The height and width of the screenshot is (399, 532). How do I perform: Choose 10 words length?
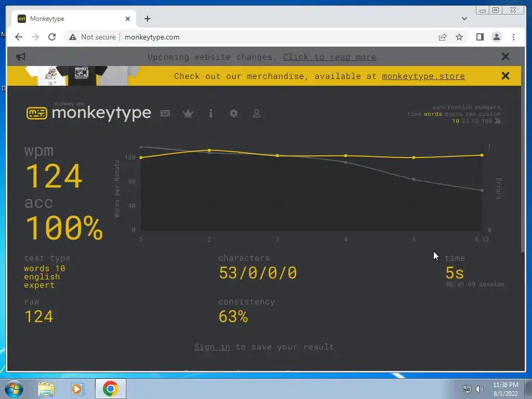point(456,121)
